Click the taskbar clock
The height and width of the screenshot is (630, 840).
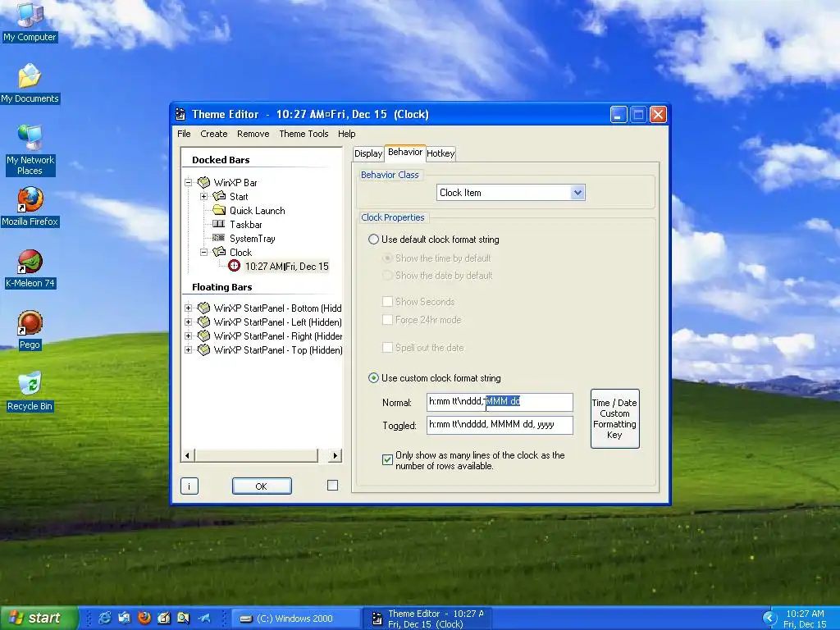tap(805, 619)
